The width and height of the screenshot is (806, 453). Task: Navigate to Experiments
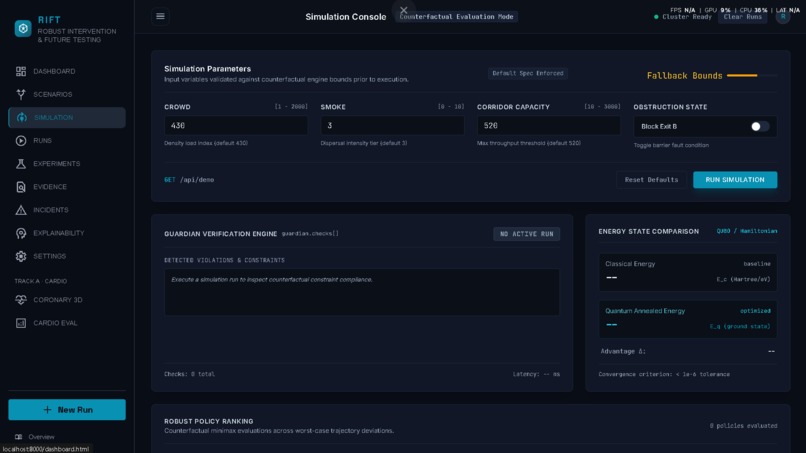click(x=67, y=164)
